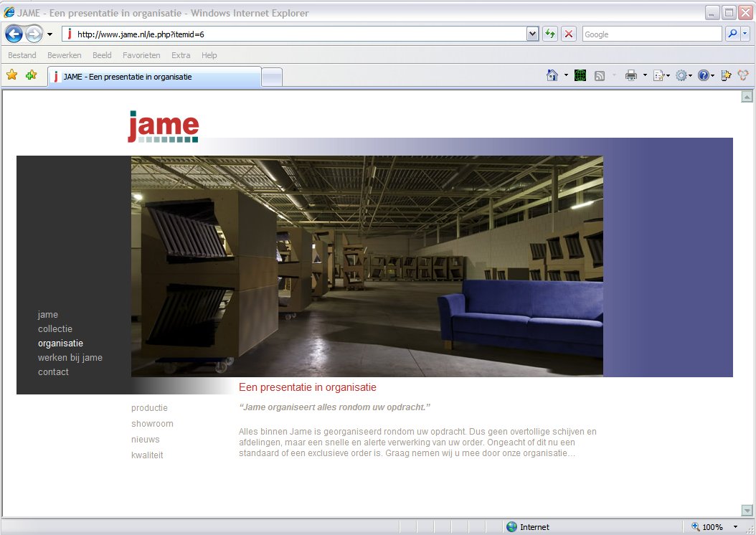Open the Favorieten menu

[x=141, y=55]
